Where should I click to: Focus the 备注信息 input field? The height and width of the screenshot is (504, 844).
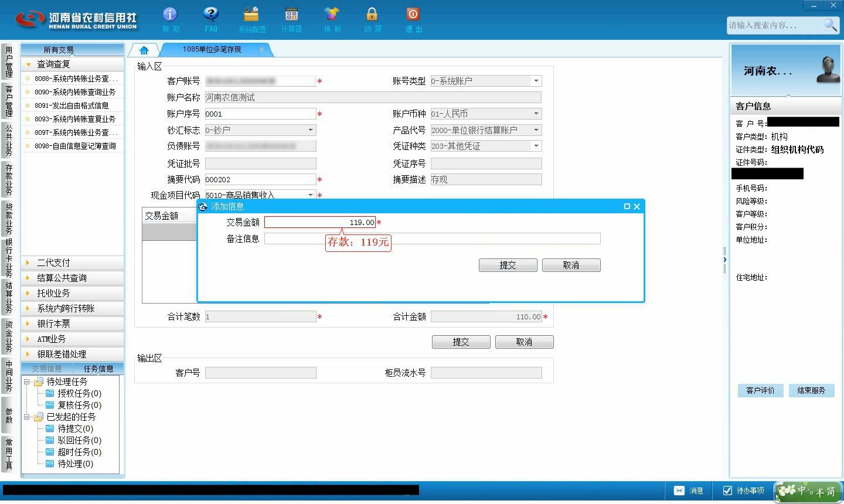[x=432, y=239]
